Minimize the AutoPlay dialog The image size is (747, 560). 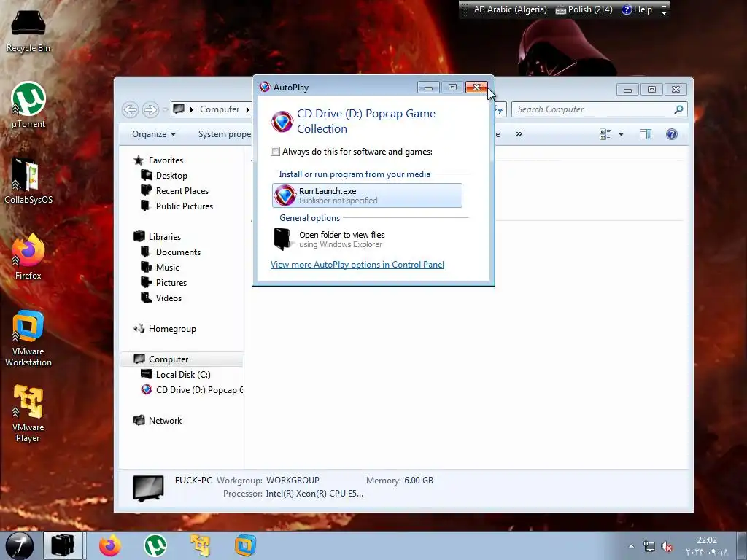[x=428, y=87]
